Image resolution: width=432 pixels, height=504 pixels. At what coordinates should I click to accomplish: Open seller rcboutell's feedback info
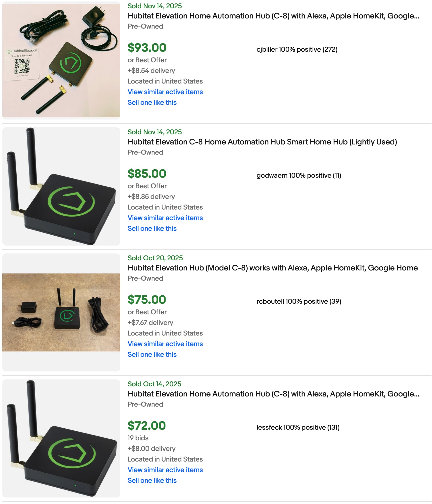(x=299, y=301)
